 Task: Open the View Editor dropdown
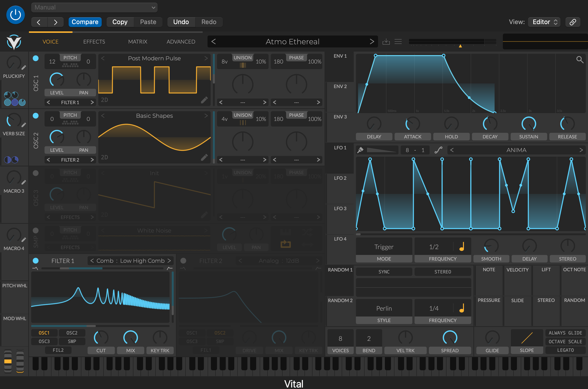544,22
